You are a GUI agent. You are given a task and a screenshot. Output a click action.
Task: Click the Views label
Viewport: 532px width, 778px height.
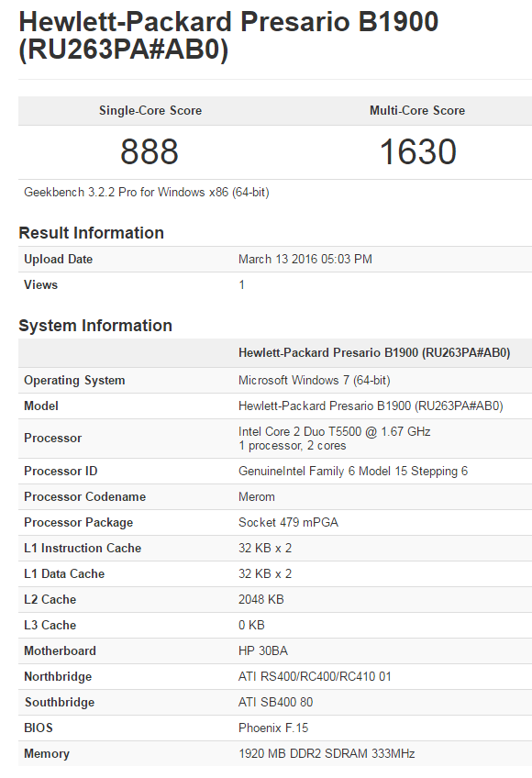40,284
